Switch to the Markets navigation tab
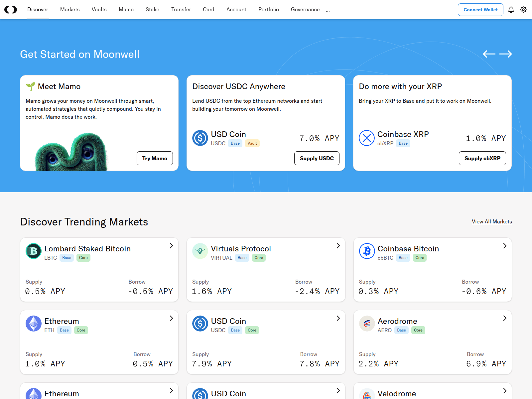Viewport: 532px width, 399px height. 70,9
